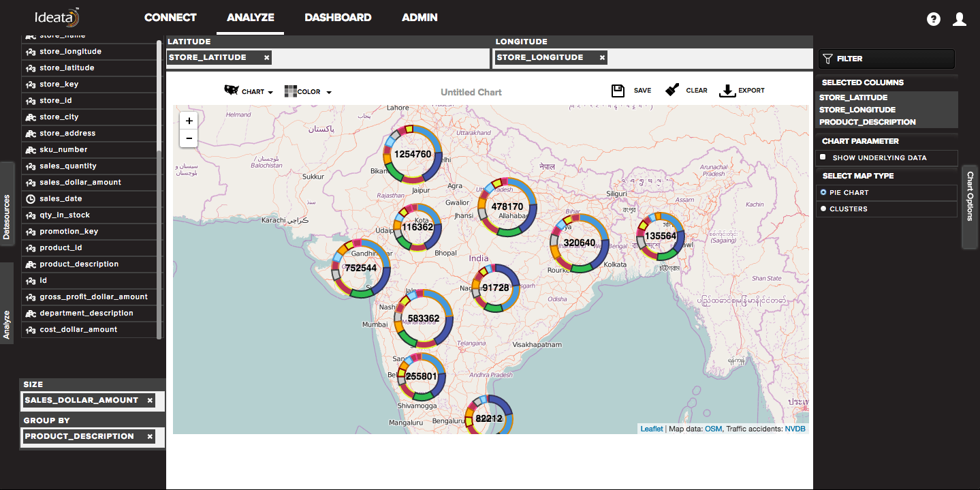This screenshot has width=980, height=490.
Task: Switch to the Analyze tab
Action: click(251, 18)
